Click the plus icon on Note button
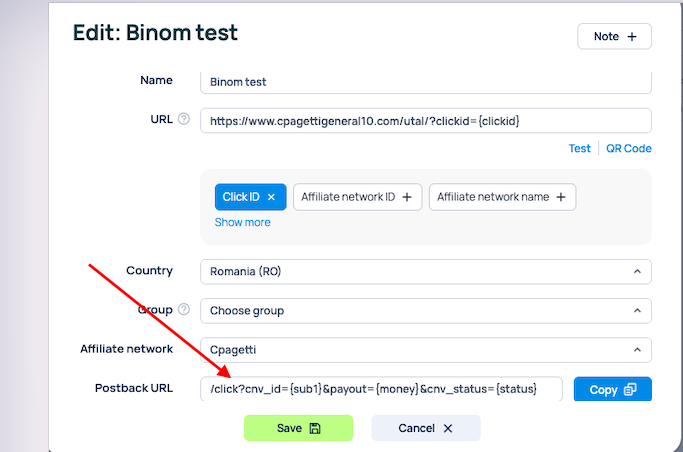This screenshot has width=683, height=452. pyautogui.click(x=632, y=37)
